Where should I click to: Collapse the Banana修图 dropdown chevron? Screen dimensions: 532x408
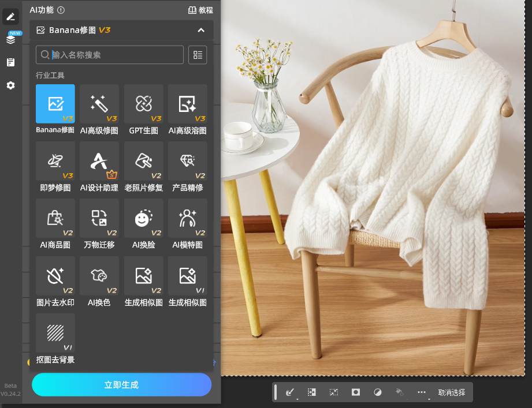coord(201,30)
